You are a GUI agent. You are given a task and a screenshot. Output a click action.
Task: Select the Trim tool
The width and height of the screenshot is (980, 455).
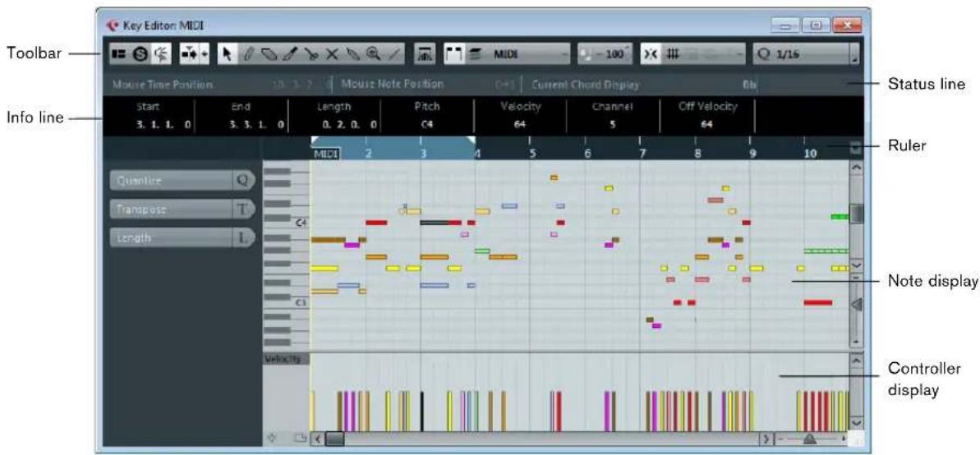pos(289,54)
